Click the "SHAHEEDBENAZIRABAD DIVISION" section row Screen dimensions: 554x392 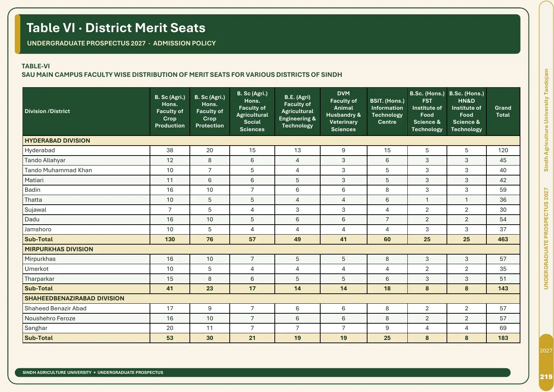coord(271,298)
